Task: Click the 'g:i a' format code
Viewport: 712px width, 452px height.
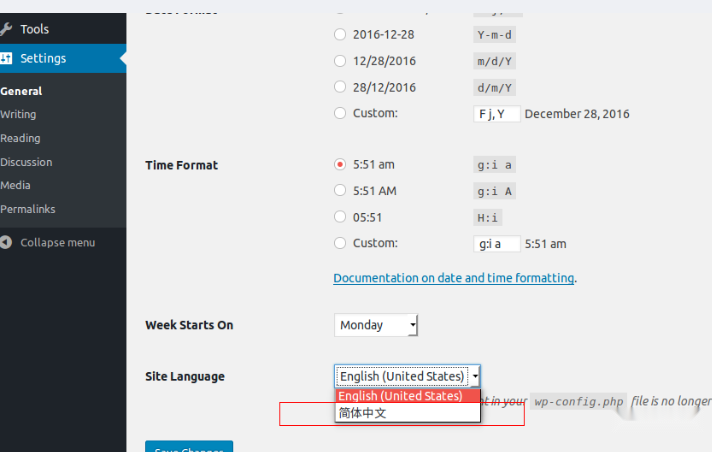Action: (x=494, y=165)
